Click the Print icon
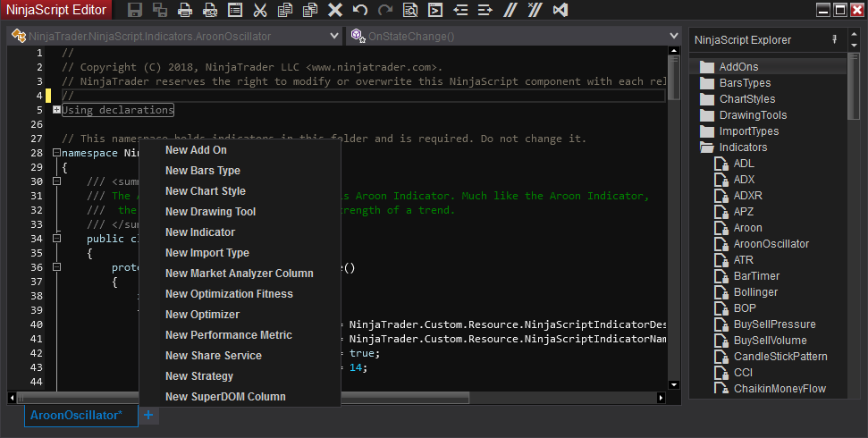 (185, 10)
